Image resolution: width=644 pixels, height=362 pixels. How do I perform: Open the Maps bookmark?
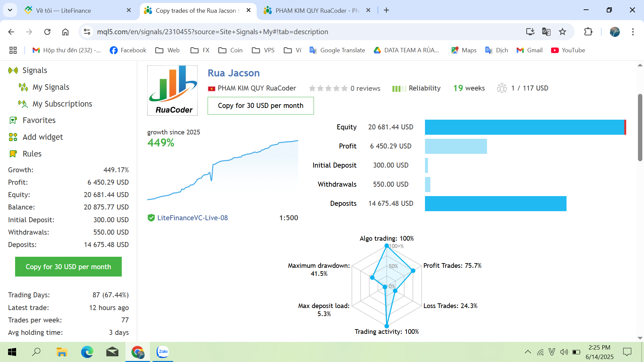coord(464,50)
